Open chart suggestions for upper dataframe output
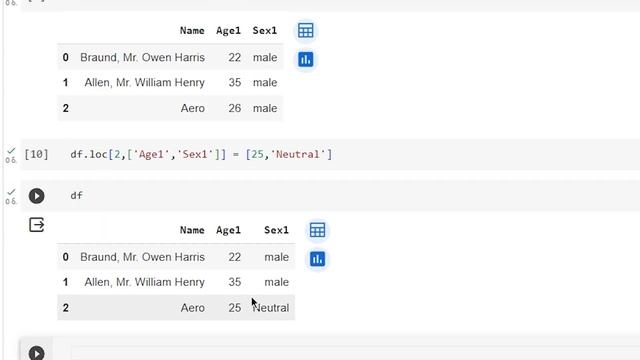This screenshot has height=360, width=640. (306, 60)
